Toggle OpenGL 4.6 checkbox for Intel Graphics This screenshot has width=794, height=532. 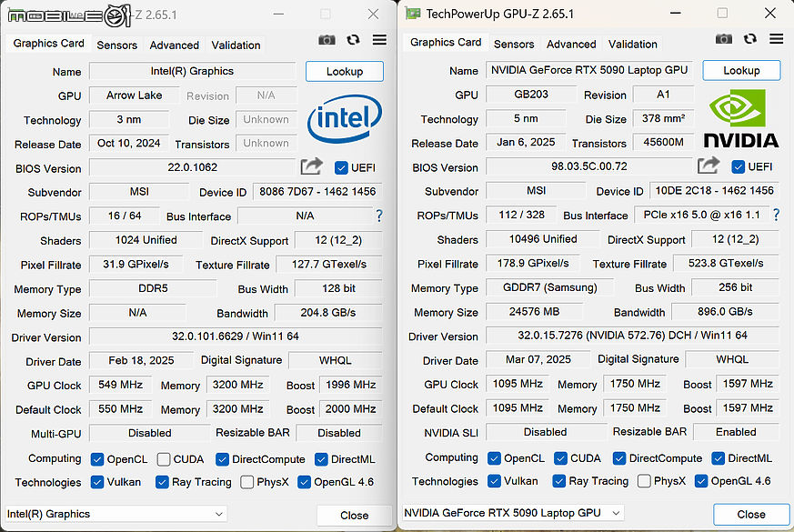[304, 482]
